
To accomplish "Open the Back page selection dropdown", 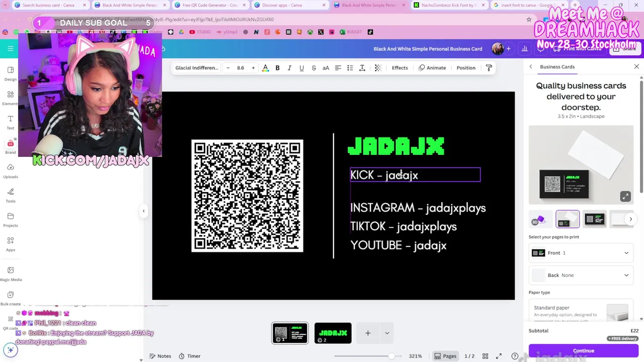I will click(581, 275).
